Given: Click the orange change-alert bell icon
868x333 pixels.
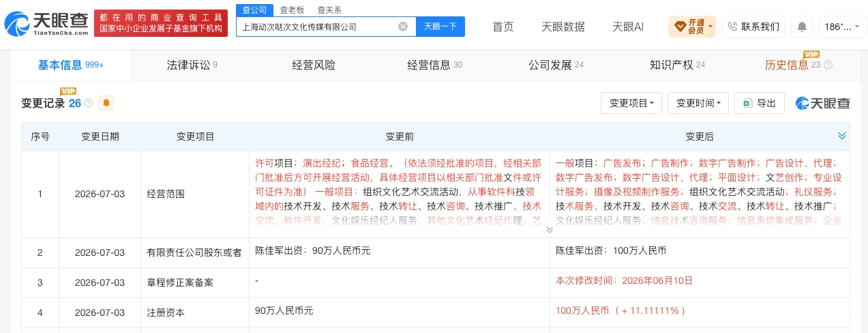Looking at the screenshot, I should click(106, 103).
